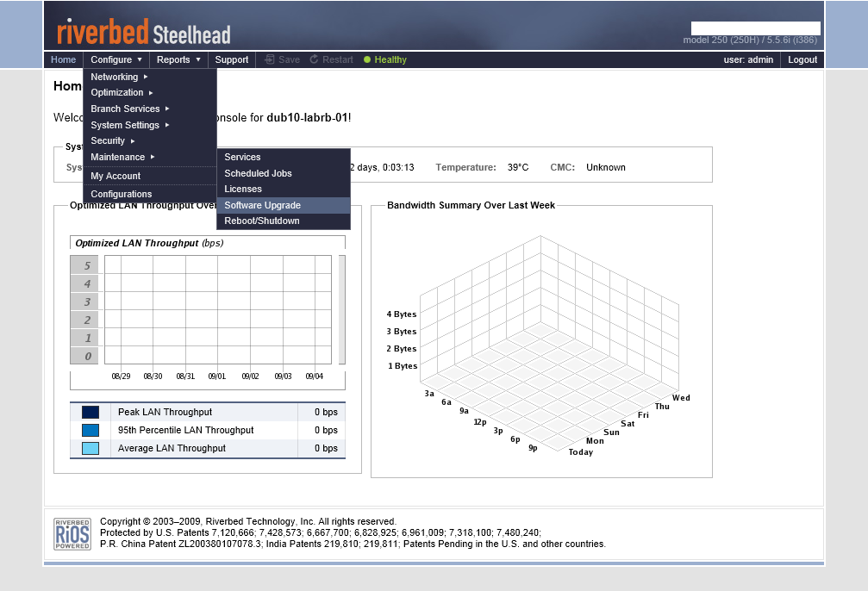This screenshot has width=868, height=591.
Task: Click the 95th Percentile LAN Throughput label
Action: (185, 430)
